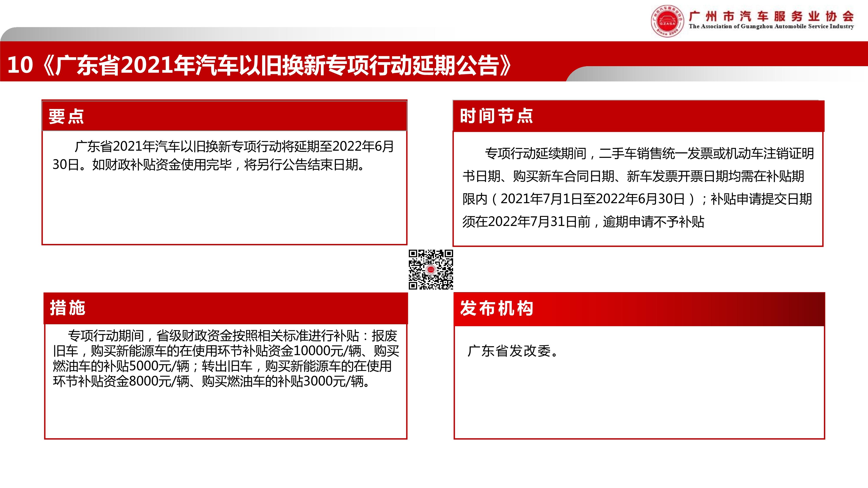
Task: Click the English association name text
Action: coord(772,26)
